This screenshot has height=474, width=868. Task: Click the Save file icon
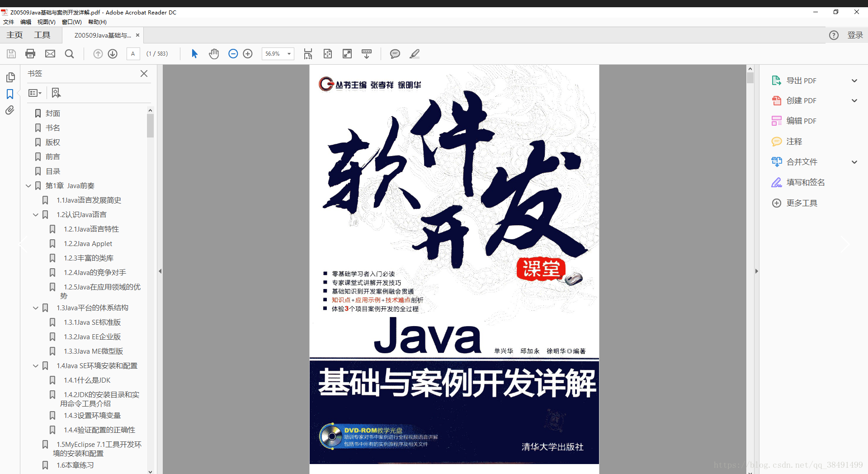11,54
